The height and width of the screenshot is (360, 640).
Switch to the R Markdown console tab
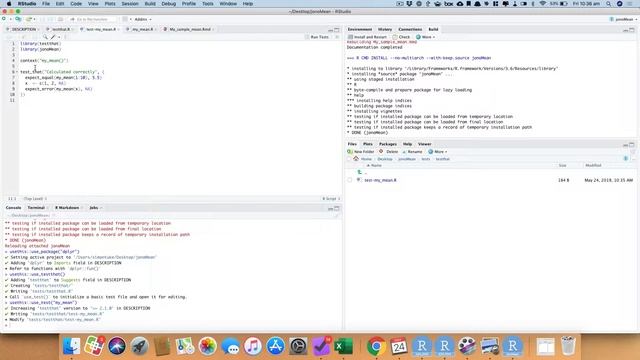tap(67, 208)
